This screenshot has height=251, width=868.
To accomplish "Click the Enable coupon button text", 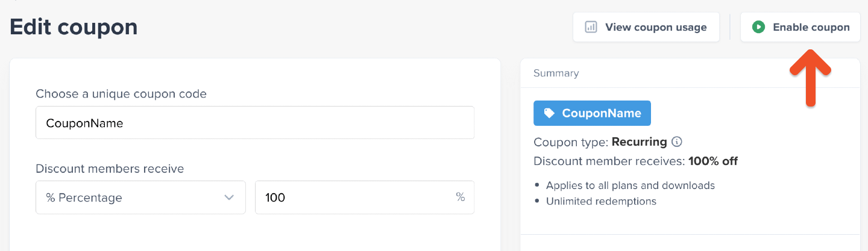I will (811, 27).
